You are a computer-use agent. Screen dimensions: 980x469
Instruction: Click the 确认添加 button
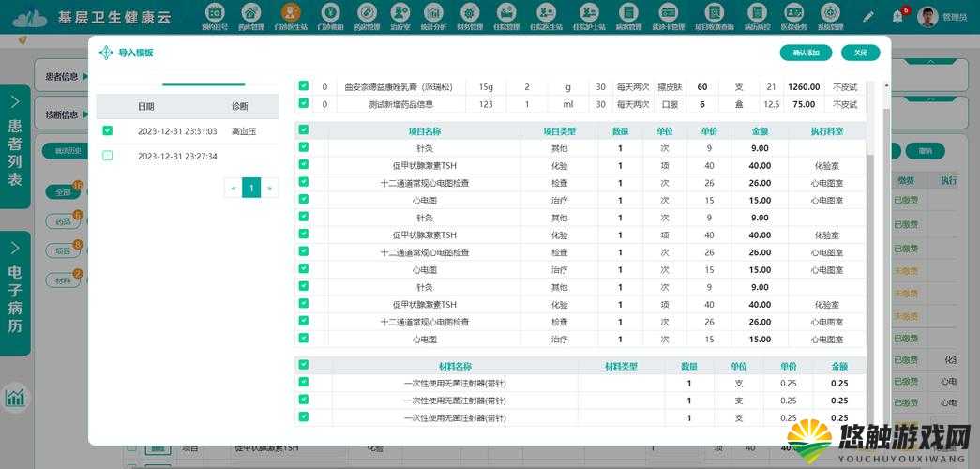pos(806,53)
